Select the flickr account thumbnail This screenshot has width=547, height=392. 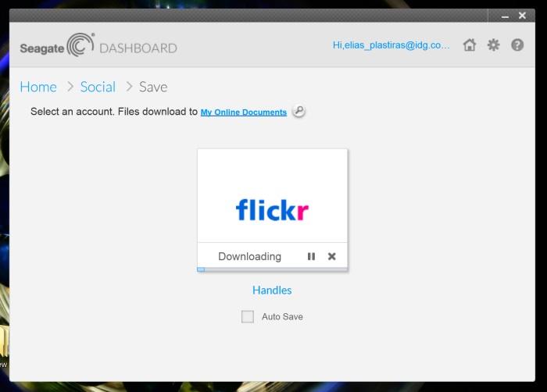(272, 196)
